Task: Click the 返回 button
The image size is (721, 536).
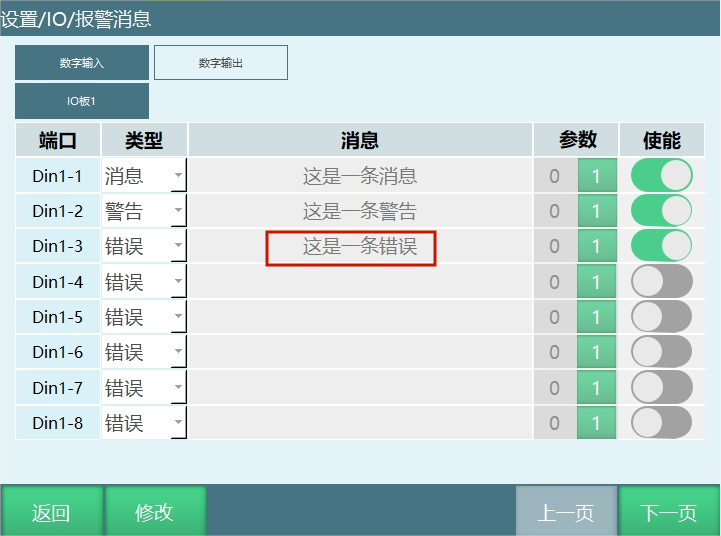Action: pos(52,511)
